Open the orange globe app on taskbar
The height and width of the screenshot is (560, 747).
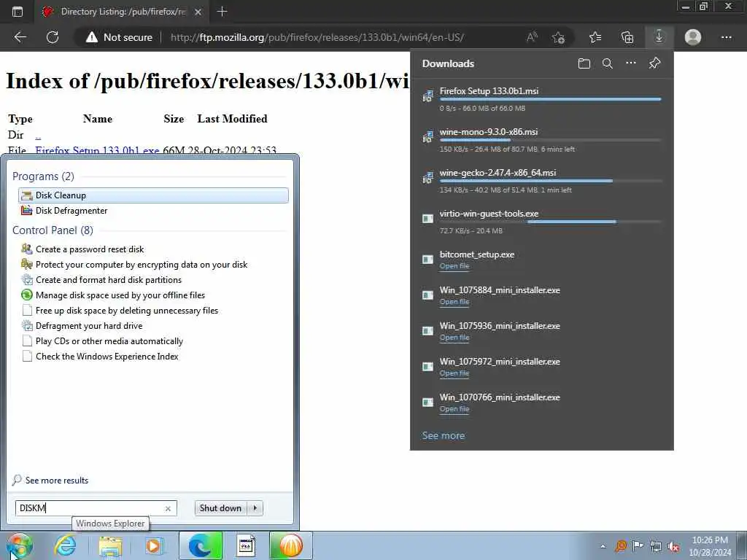point(291,545)
